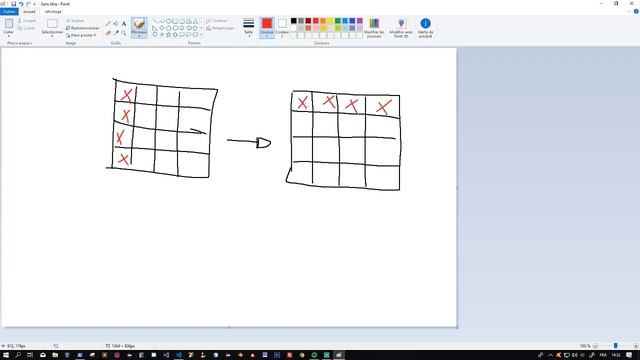Click the zoom out minus button
The width and height of the screenshot is (640, 360).
coord(595,346)
